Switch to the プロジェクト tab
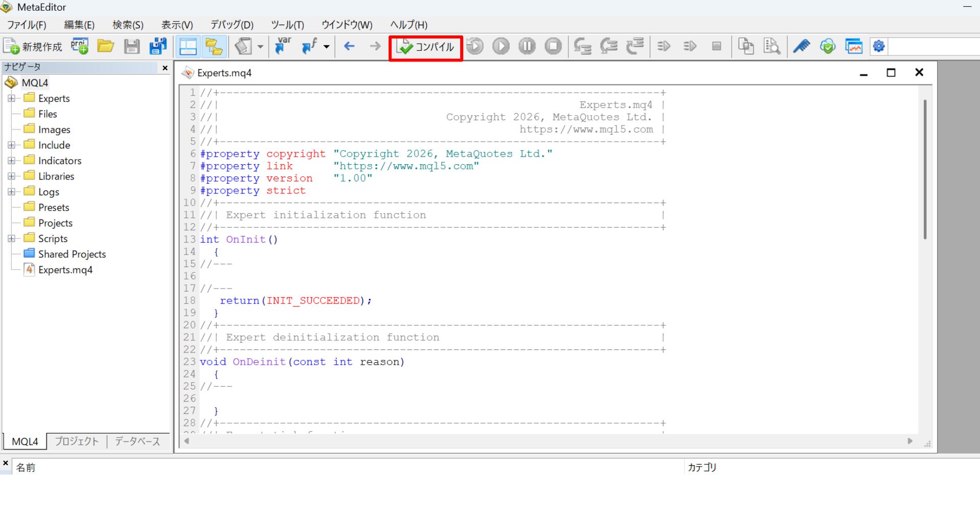This screenshot has width=980, height=526. (77, 441)
